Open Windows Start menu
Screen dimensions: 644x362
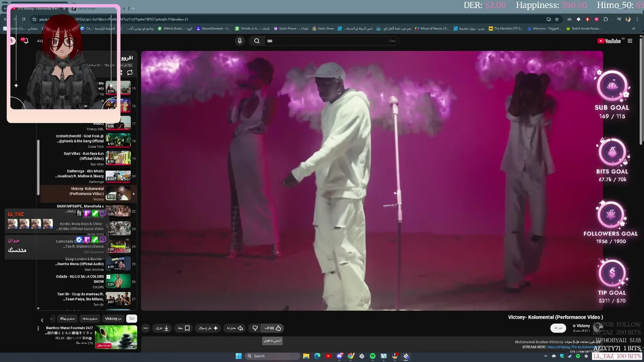click(239, 356)
